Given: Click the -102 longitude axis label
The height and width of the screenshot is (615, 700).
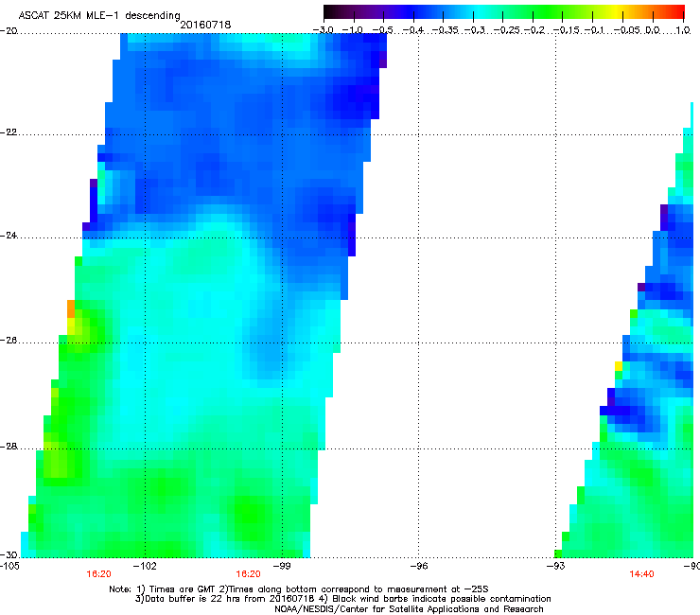Looking at the screenshot, I should coord(145,566).
